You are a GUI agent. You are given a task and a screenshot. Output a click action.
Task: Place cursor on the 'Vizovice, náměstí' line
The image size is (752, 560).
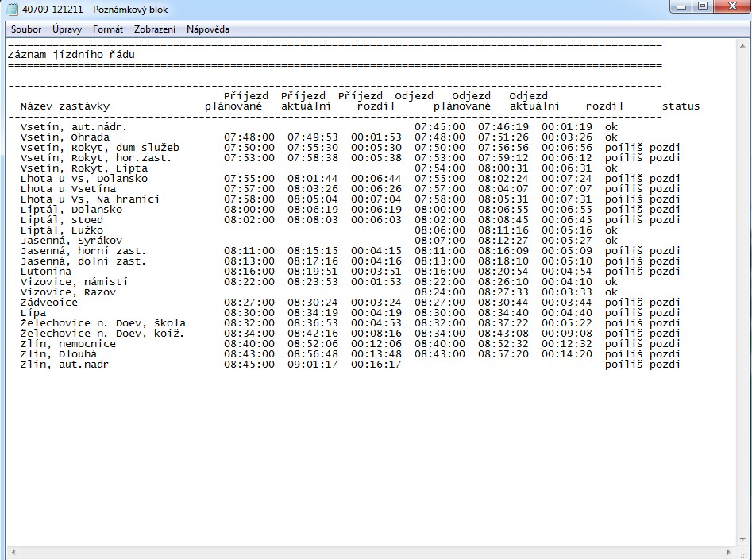[x=74, y=282]
